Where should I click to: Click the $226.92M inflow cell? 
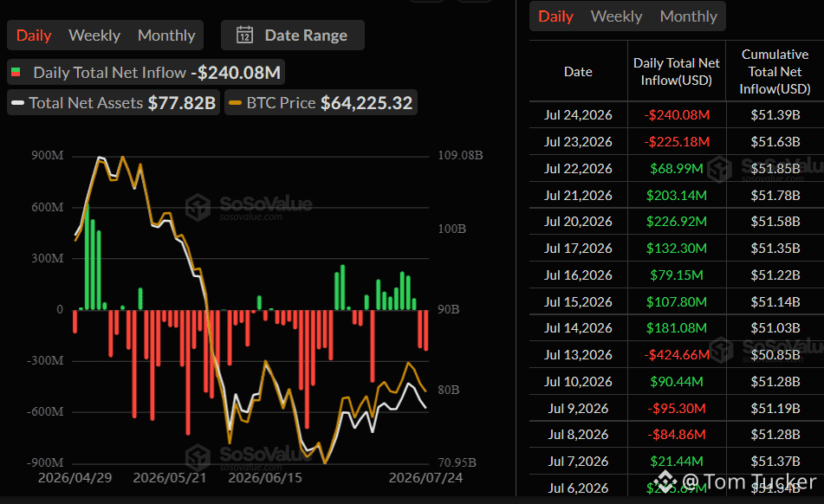[x=677, y=221]
